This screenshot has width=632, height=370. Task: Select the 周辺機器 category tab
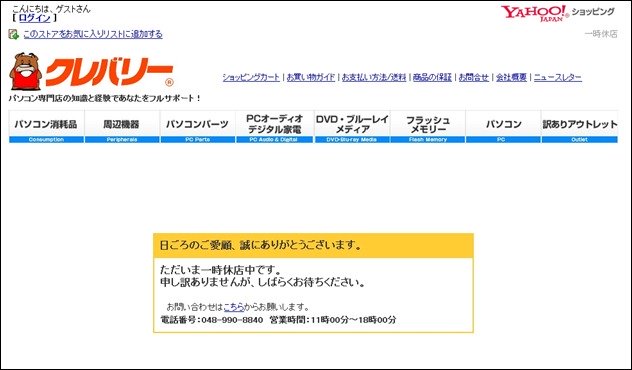(122, 127)
